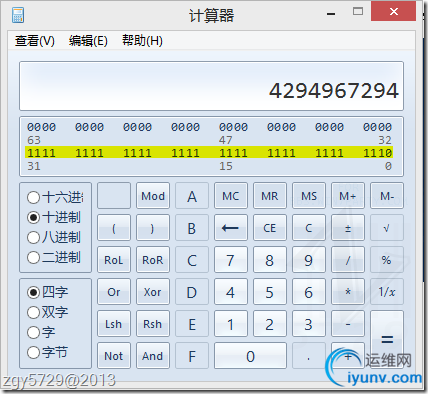Image resolution: width=428 pixels, height=394 pixels.
Task: Click the left parenthesis key
Action: (x=114, y=228)
